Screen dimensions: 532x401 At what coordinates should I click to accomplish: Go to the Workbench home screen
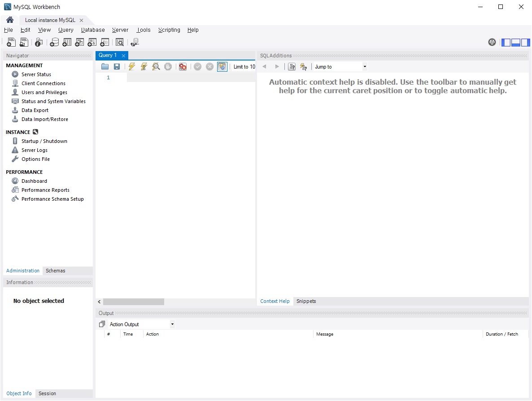point(10,20)
